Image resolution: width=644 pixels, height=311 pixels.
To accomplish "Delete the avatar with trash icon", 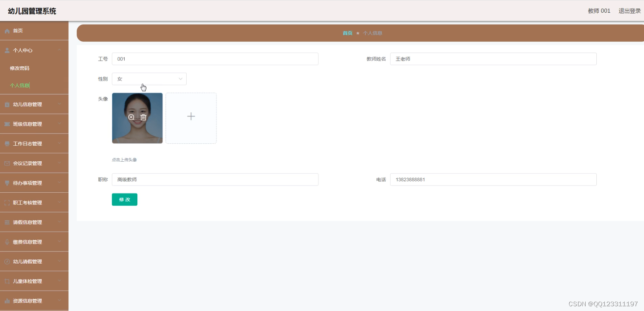I will point(143,117).
